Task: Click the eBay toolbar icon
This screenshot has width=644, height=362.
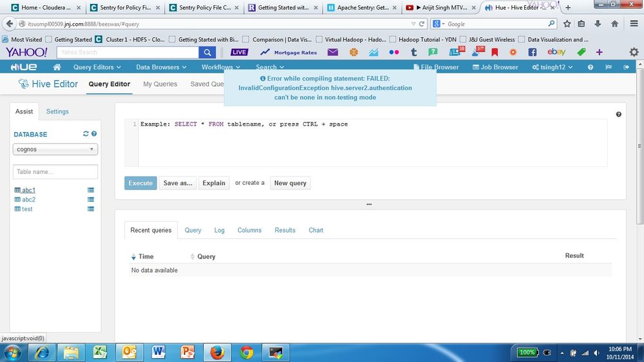Action: click(556, 52)
